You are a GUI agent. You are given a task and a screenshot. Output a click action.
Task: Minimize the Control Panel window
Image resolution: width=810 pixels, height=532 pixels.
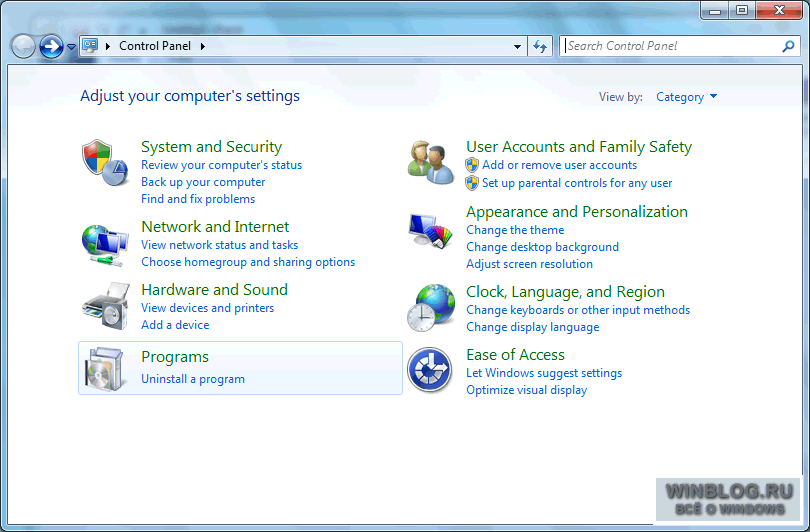pyautogui.click(x=715, y=10)
